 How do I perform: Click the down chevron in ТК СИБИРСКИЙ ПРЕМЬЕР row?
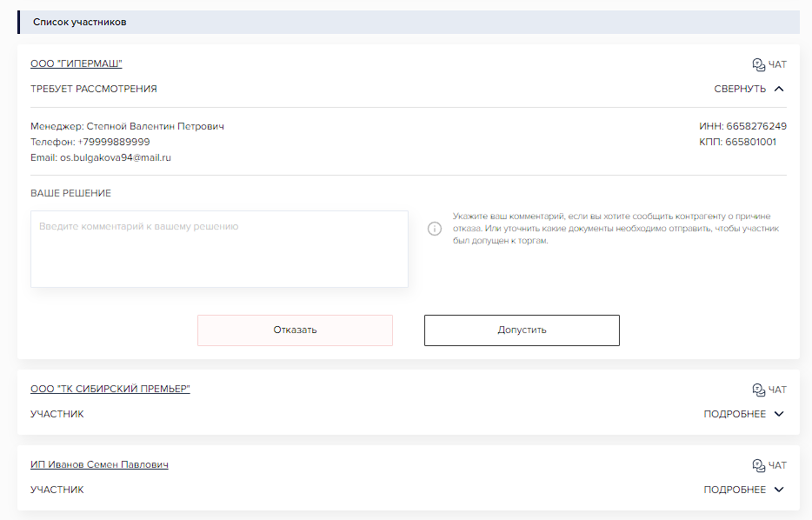(779, 414)
